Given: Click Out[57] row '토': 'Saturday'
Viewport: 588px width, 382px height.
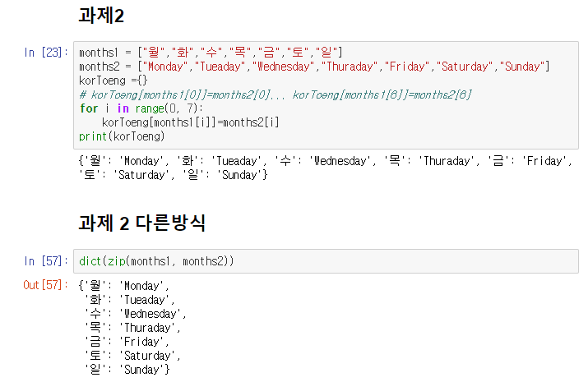Looking at the screenshot, I should tap(132, 356).
